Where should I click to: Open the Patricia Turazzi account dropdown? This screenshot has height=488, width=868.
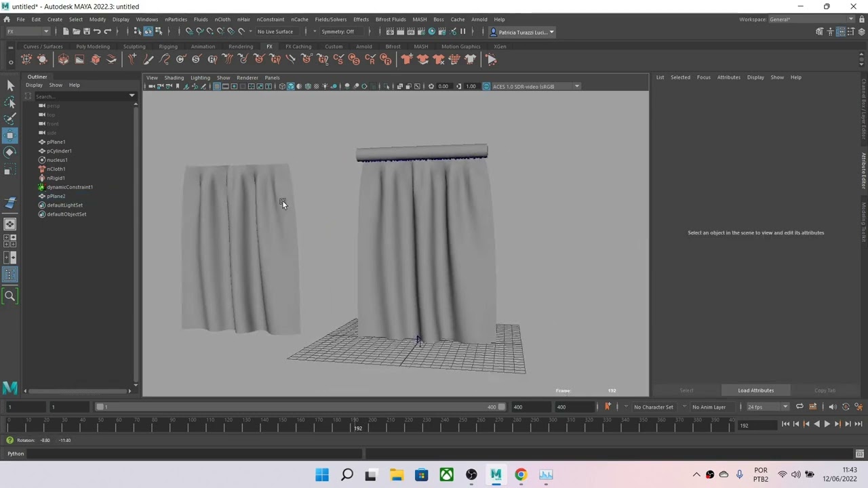pyautogui.click(x=522, y=32)
